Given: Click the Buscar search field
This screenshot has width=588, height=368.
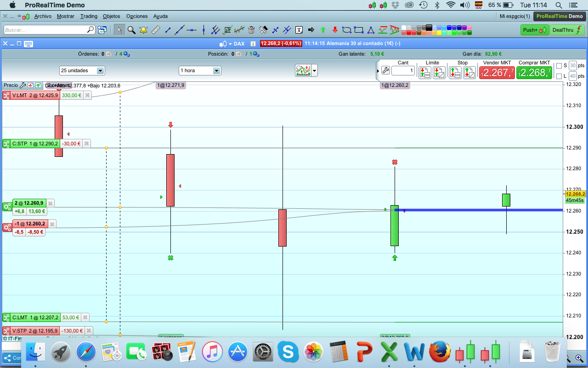Looking at the screenshot, I should click(50, 30).
